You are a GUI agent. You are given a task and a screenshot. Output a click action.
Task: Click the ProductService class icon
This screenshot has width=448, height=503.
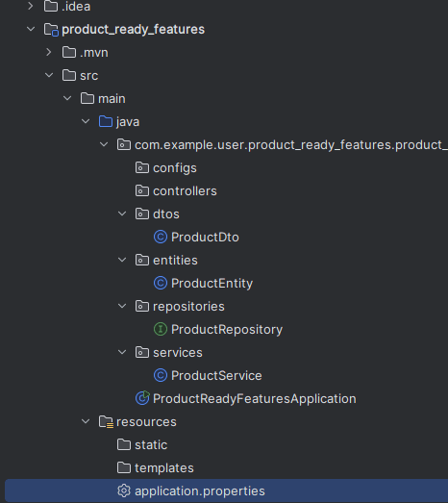[x=161, y=376]
